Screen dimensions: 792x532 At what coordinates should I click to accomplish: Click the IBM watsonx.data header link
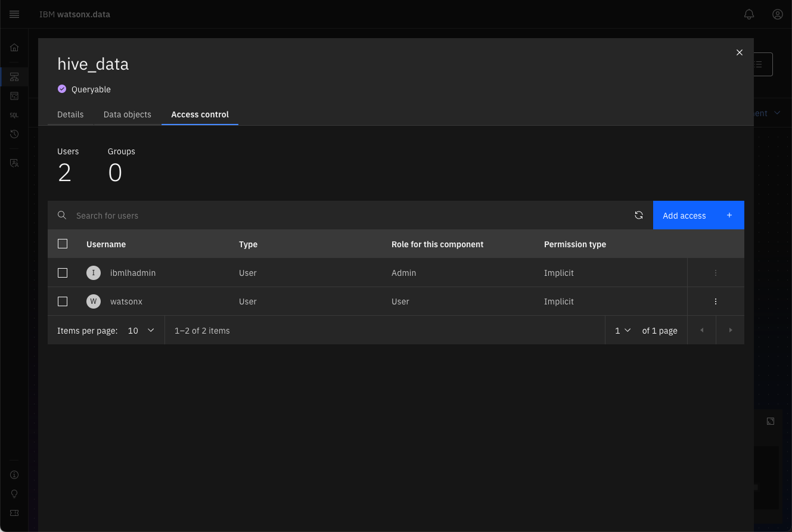pyautogui.click(x=74, y=14)
